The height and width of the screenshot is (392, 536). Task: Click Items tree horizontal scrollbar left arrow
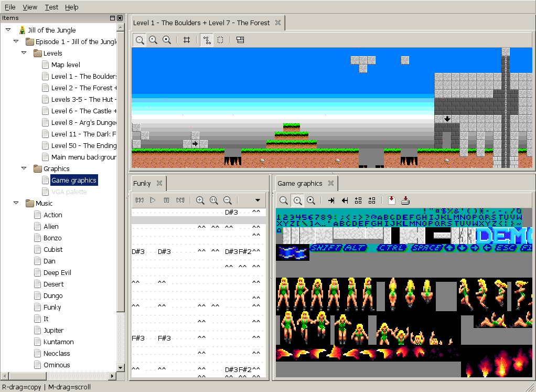click(x=4, y=376)
